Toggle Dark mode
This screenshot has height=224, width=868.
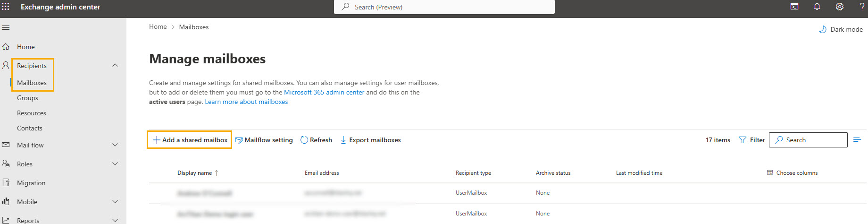point(841,29)
